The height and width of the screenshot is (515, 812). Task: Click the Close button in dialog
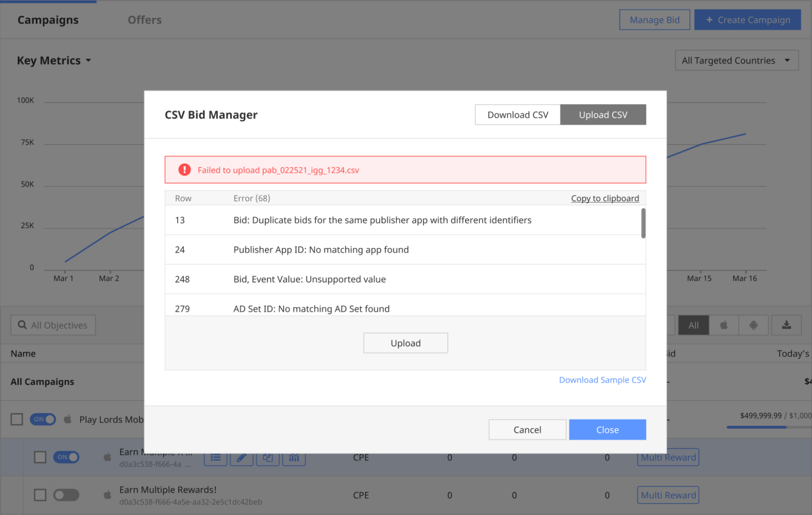(x=607, y=430)
